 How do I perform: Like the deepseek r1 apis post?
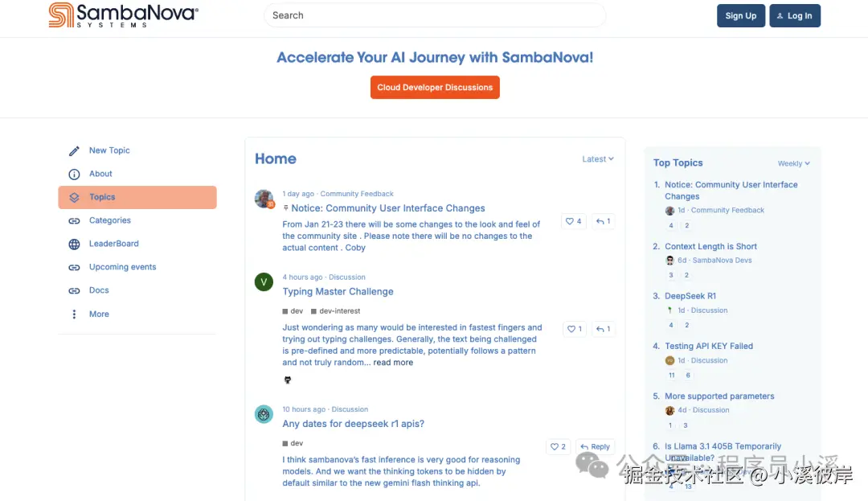[x=558, y=447]
